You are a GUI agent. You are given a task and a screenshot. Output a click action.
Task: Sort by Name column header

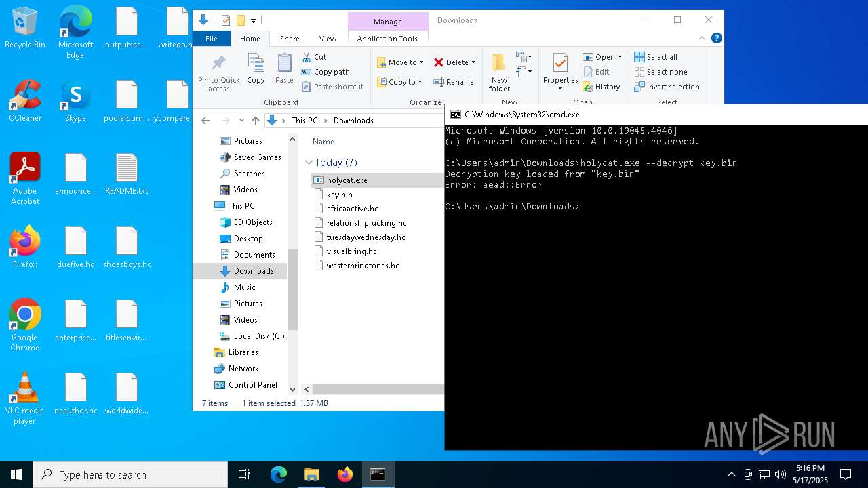(x=323, y=142)
